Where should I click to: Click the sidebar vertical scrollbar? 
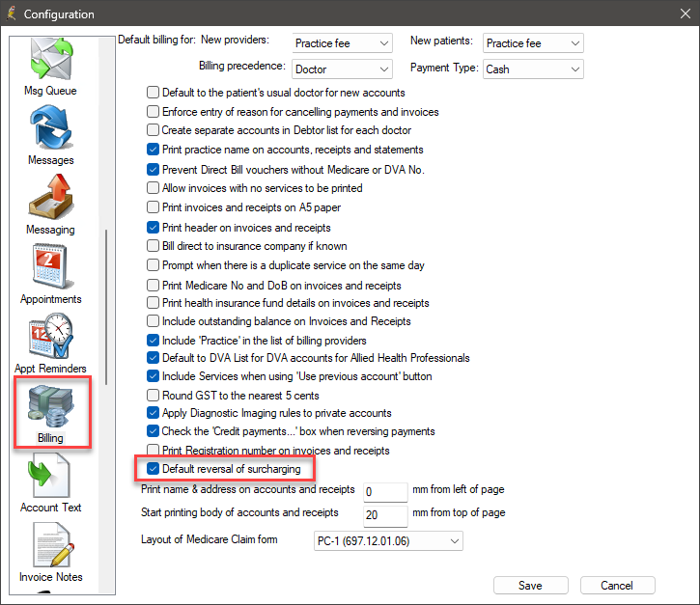[108, 309]
